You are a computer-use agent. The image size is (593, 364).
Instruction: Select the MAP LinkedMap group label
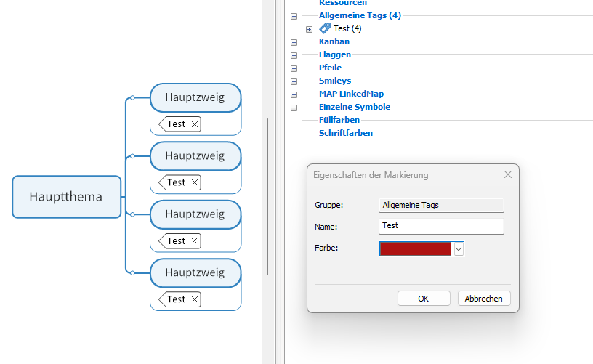click(351, 94)
